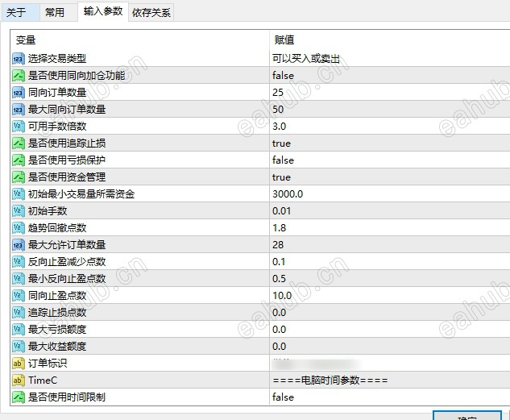Click the 赋值 column header
Viewport: 510px width, 420px height.
point(284,40)
